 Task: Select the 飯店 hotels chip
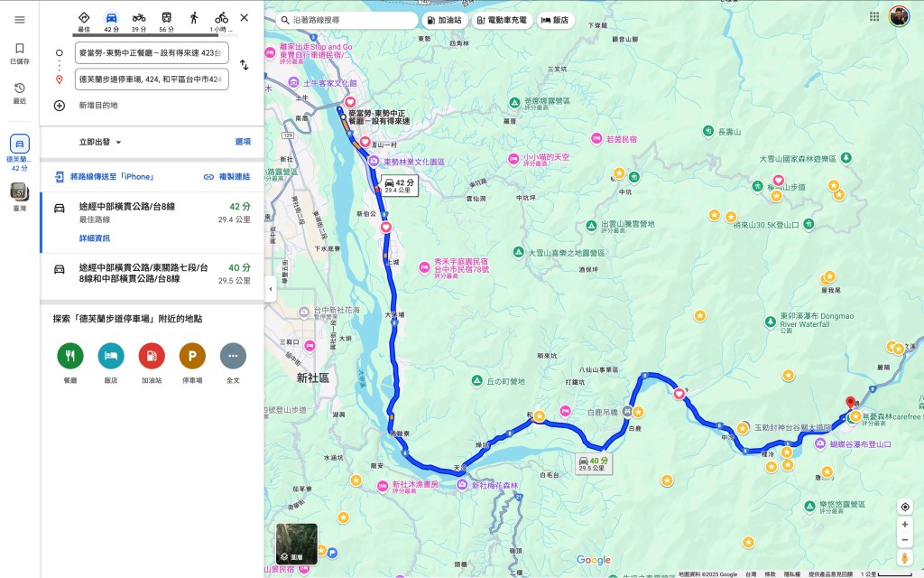[555, 20]
